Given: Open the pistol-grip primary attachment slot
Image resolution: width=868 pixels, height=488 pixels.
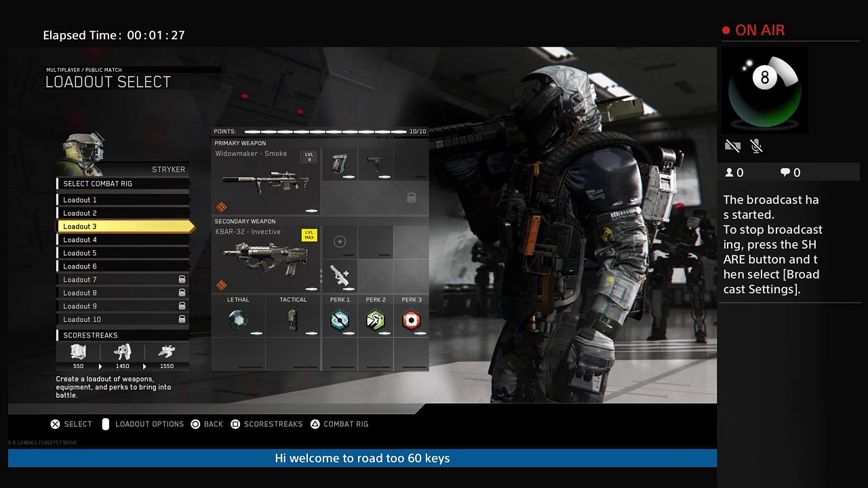Looking at the screenshot, I should point(375,164).
